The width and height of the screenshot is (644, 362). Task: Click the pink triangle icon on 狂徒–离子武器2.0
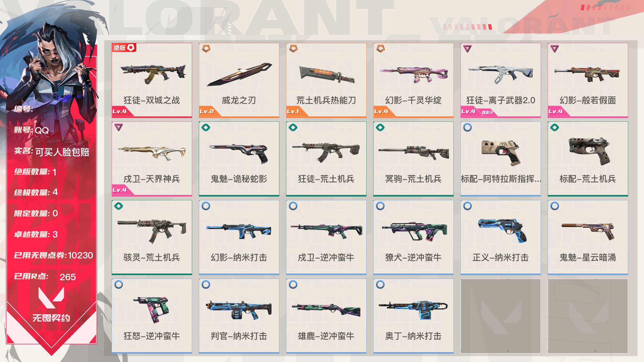point(467,49)
